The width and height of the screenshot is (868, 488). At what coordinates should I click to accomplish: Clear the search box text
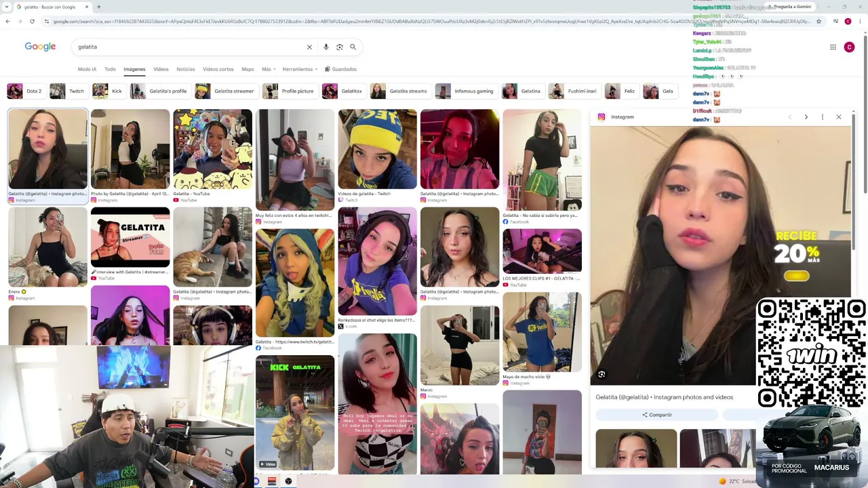point(309,47)
